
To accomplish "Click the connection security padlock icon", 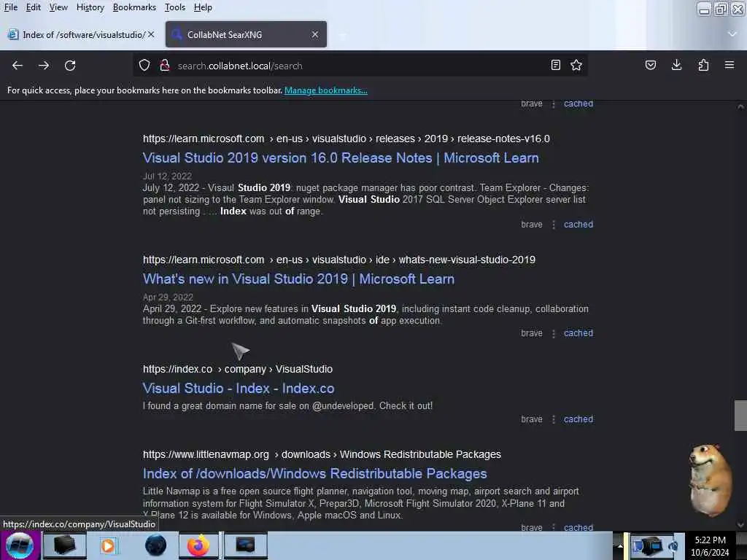I will pos(165,65).
